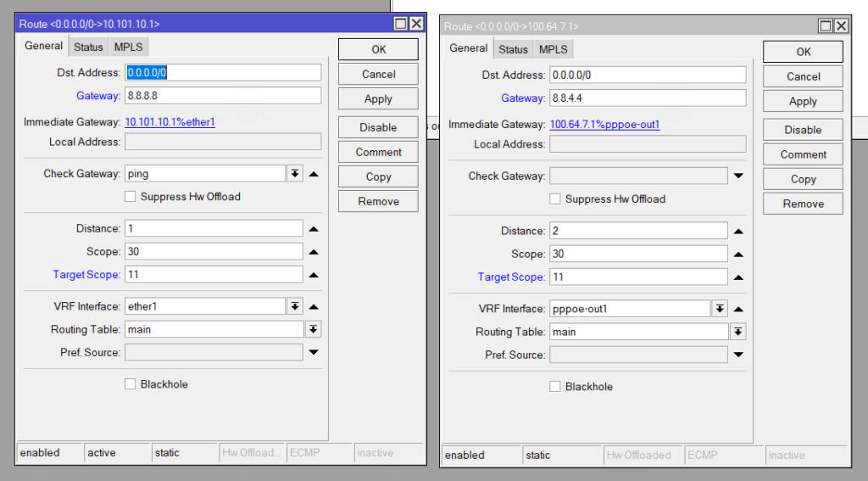Click Disable in the 10.101.10.1 route window
The width and height of the screenshot is (868, 481).
tap(378, 127)
